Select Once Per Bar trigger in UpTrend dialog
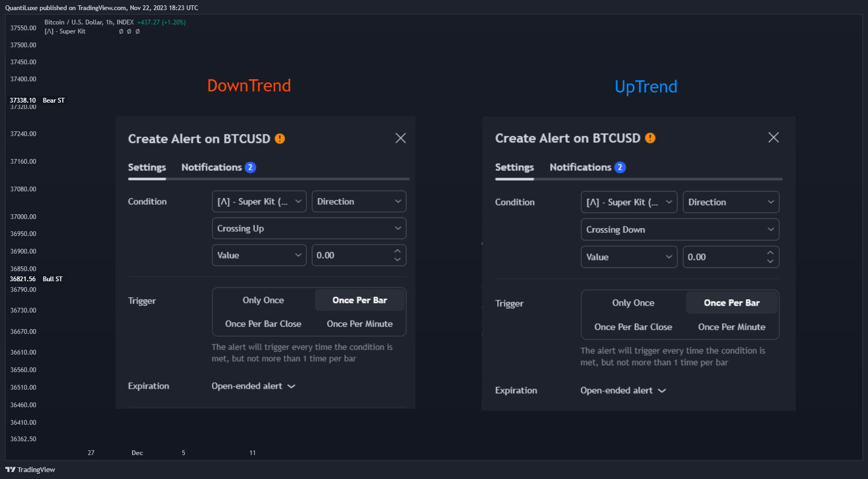Image resolution: width=868 pixels, height=479 pixels. click(x=732, y=303)
